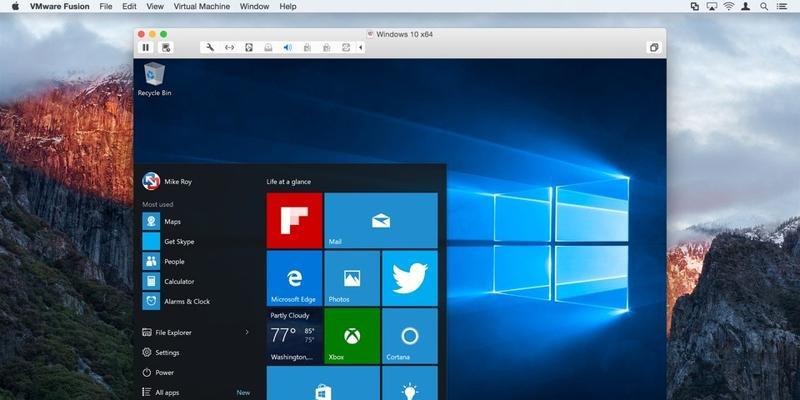Open the snapshot manager icon in the VMware toolbar
Screen dimensions: 800x400
166,47
